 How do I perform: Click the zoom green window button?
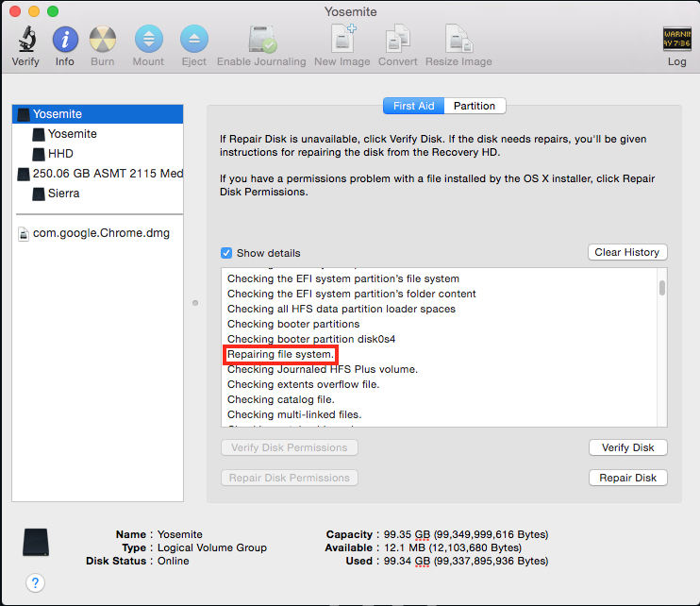pyautogui.click(x=53, y=11)
